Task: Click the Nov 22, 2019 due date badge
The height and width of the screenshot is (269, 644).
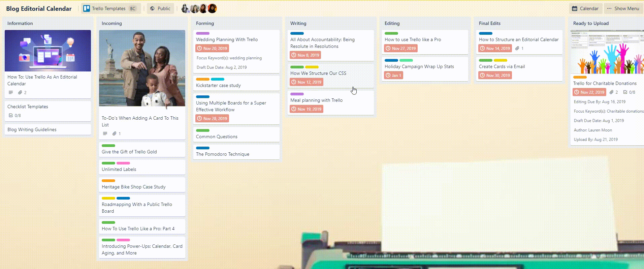Action: 589,92
